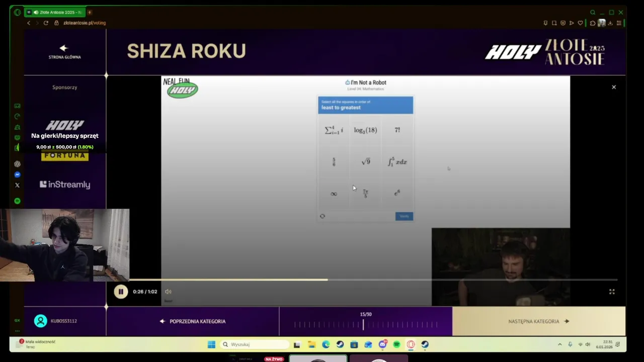
Task: Return via STRONA GŁÓWNA arrow link
Action: (64, 52)
